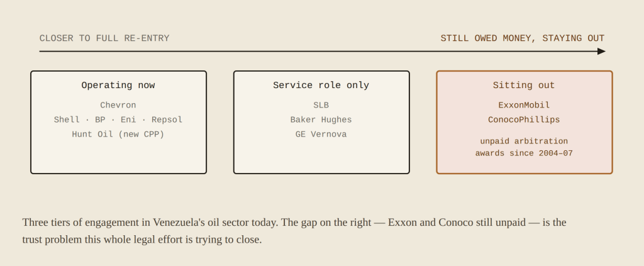This screenshot has height=266, width=644.
Task: Click the caption's second line about trust problem
Action: click(142, 240)
